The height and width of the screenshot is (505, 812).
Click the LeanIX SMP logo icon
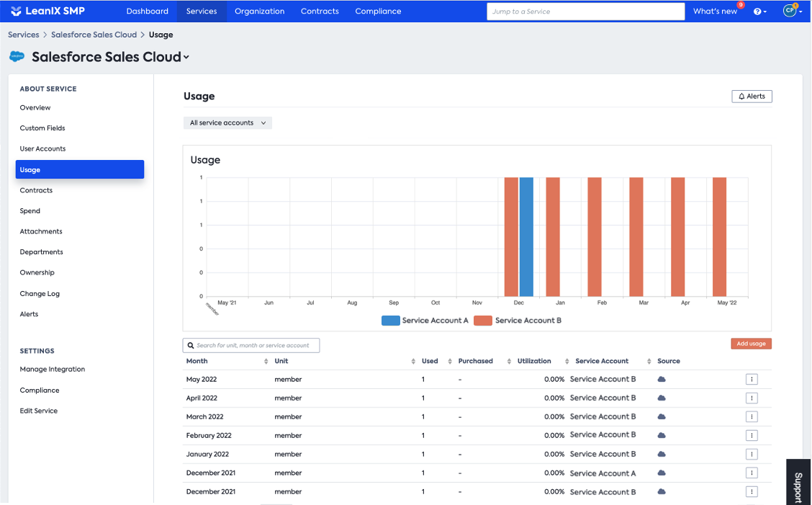click(16, 11)
